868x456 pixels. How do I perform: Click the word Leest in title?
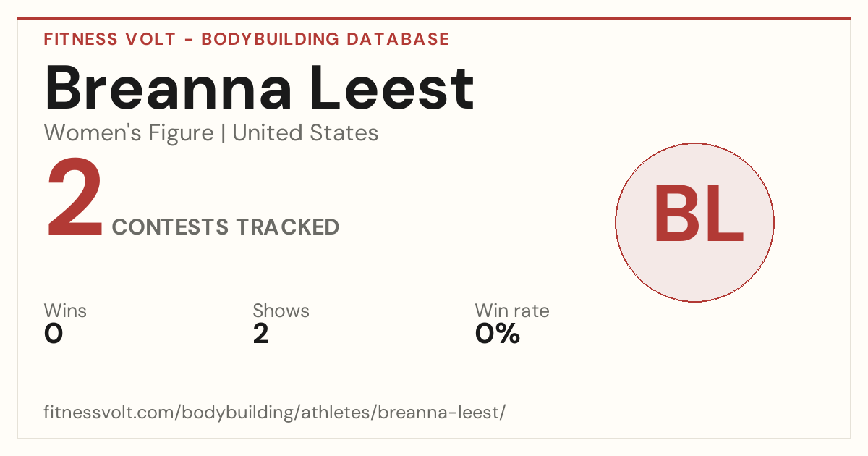pyautogui.click(x=391, y=89)
